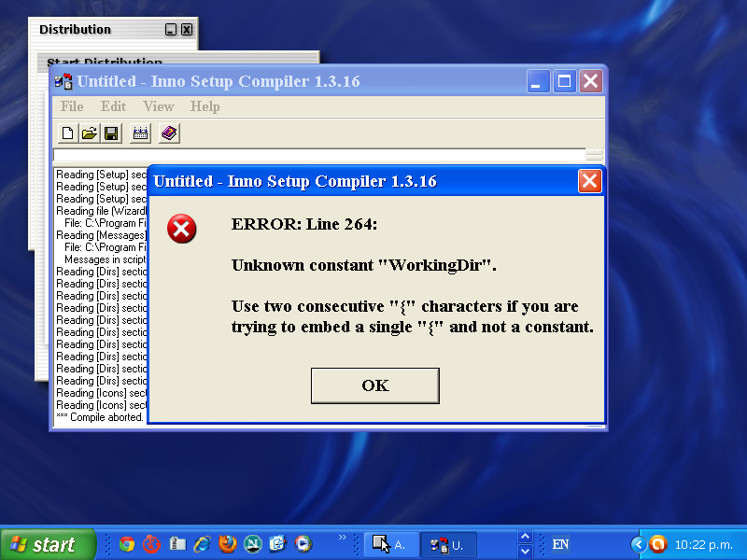Viewport: 747px width, 560px height.
Task: Open the Windows Start menu
Action: tap(48, 544)
